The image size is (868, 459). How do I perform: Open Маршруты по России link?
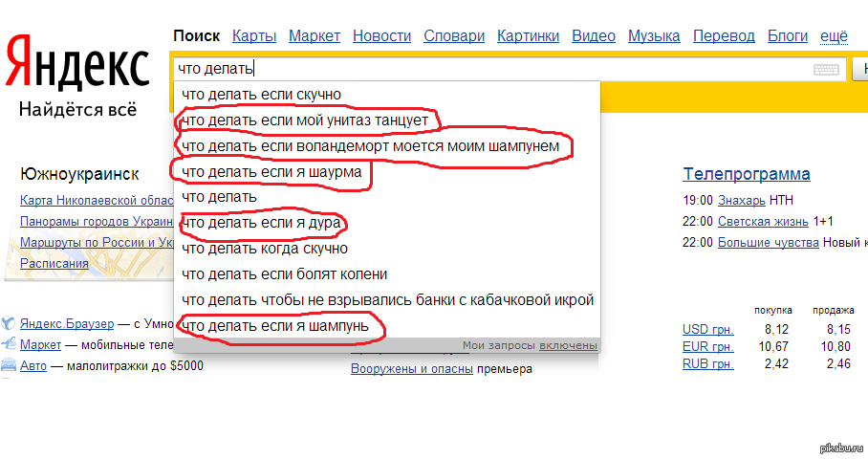[x=97, y=243]
